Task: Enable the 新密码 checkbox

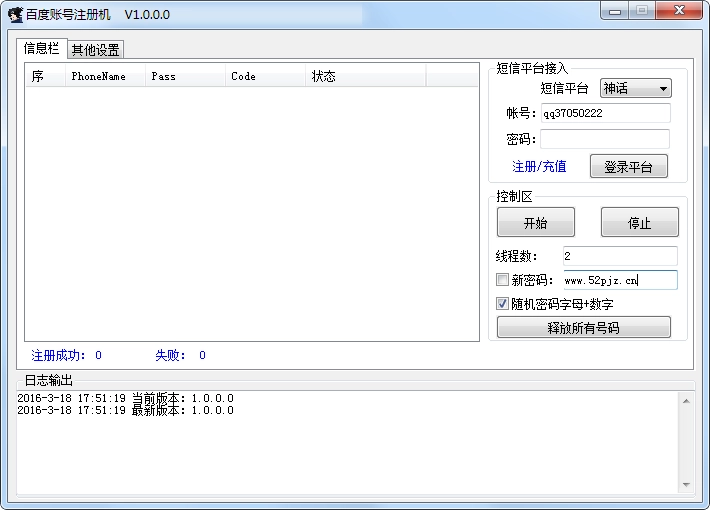Action: pyautogui.click(x=502, y=280)
